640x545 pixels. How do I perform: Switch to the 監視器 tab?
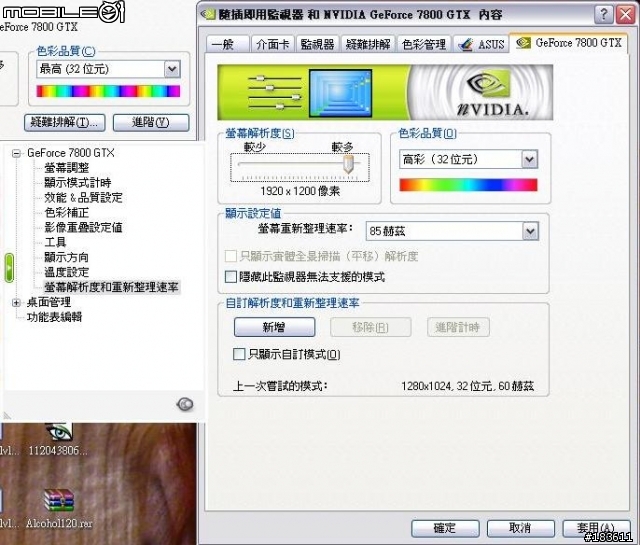[x=318, y=44]
